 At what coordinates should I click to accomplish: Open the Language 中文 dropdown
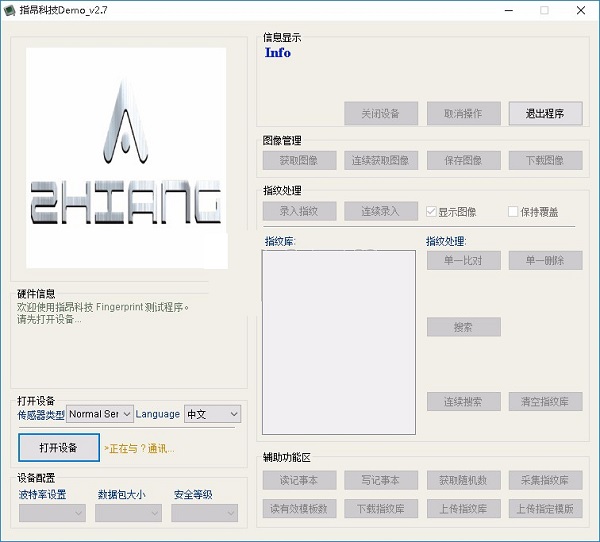(x=212, y=414)
